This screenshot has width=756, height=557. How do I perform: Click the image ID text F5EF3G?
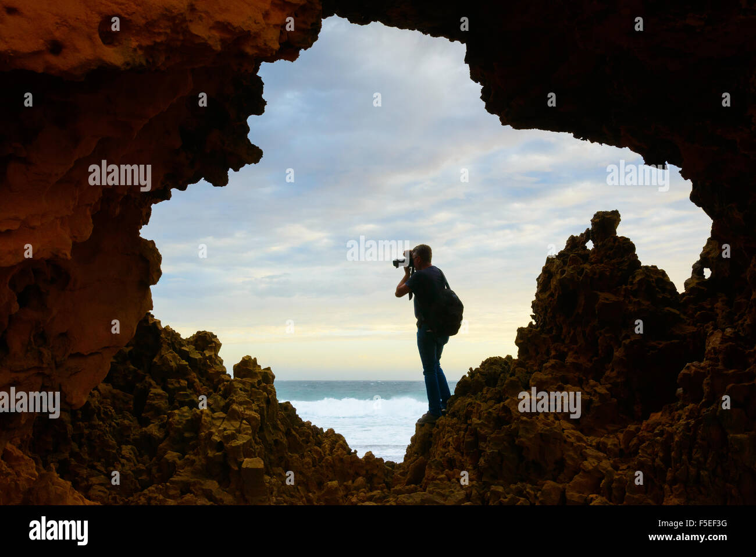pos(704,522)
